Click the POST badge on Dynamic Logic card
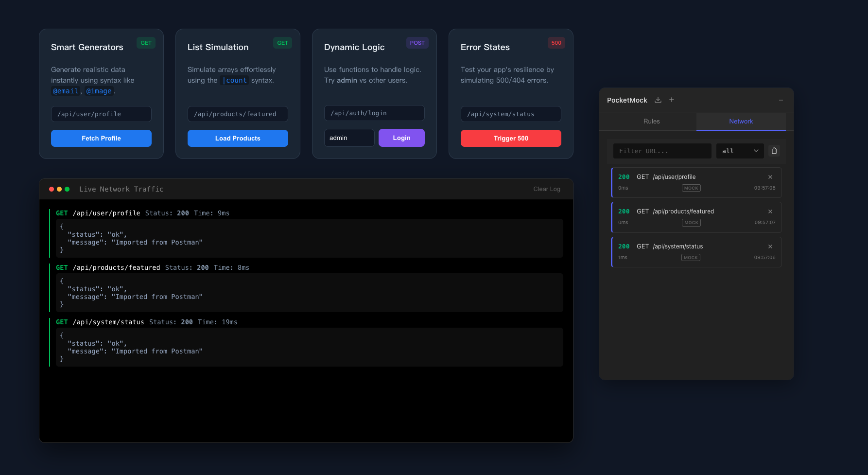868x475 pixels. pos(417,43)
